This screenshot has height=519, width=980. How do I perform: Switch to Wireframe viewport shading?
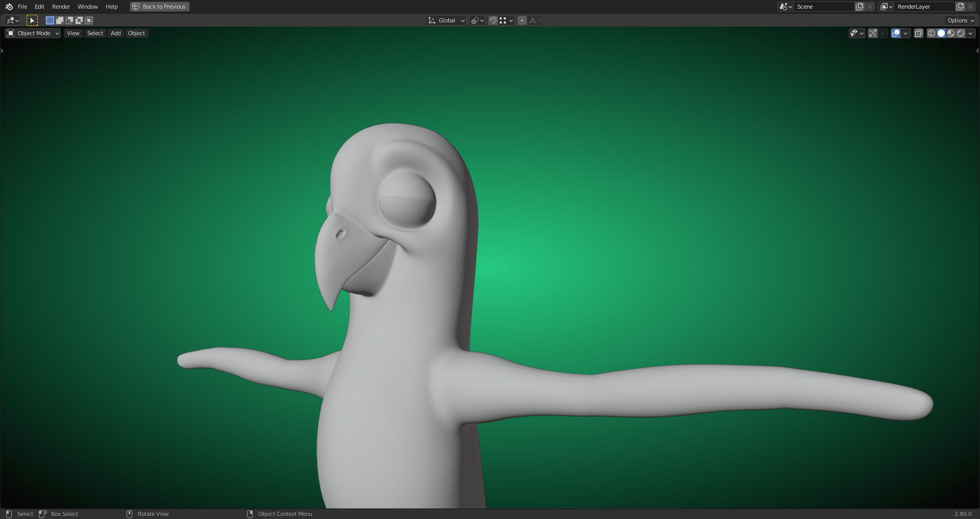932,33
